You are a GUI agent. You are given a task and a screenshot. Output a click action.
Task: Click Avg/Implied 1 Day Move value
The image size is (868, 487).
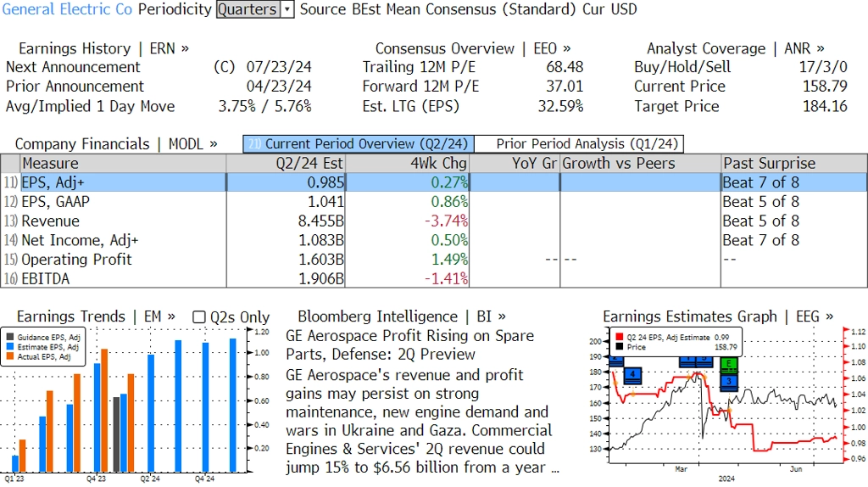[264, 106]
